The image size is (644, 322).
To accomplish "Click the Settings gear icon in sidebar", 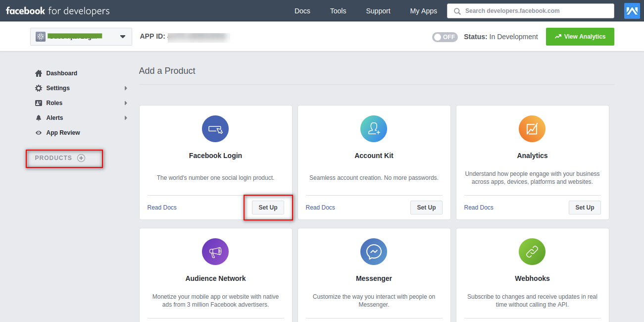I will click(x=39, y=88).
